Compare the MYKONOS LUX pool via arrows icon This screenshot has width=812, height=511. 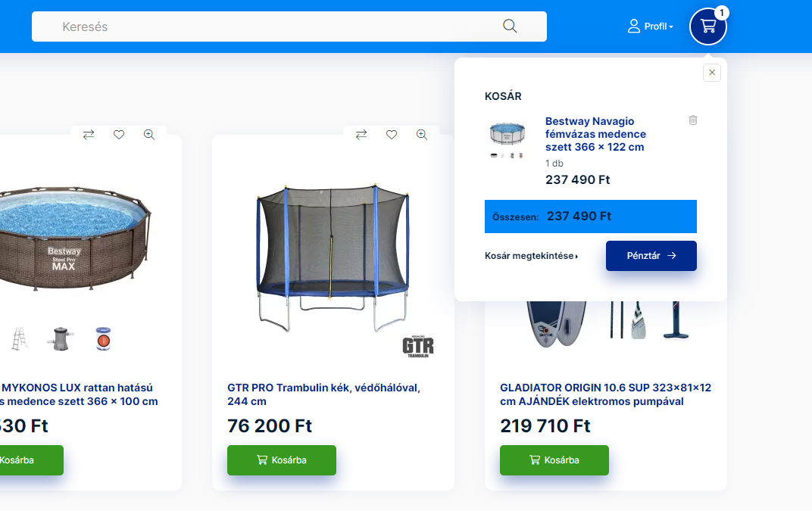pos(89,135)
